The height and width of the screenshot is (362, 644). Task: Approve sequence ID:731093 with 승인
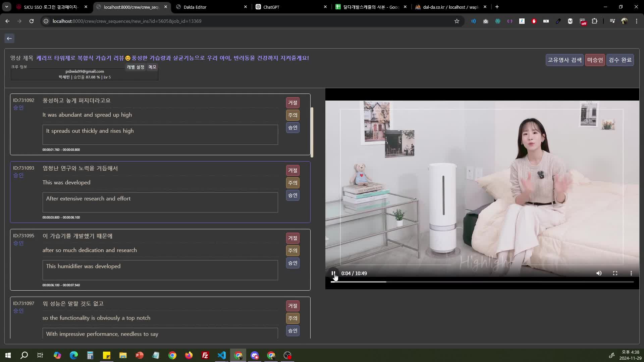pyautogui.click(x=293, y=195)
